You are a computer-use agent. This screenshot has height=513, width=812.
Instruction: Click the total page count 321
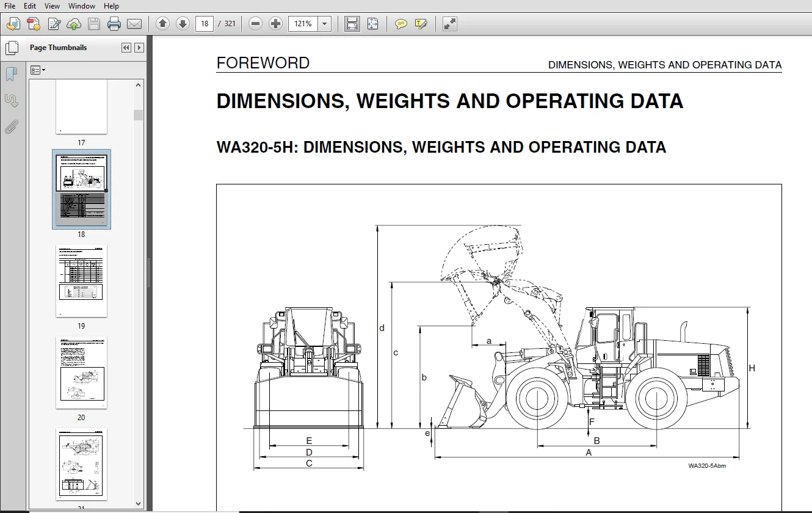coord(230,24)
